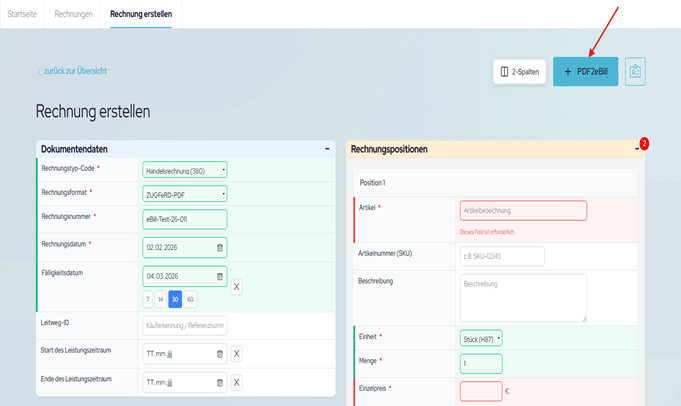Open the Rechnungstyp-Code dropdown
Image resolution: width=681 pixels, height=406 pixels.
point(185,169)
